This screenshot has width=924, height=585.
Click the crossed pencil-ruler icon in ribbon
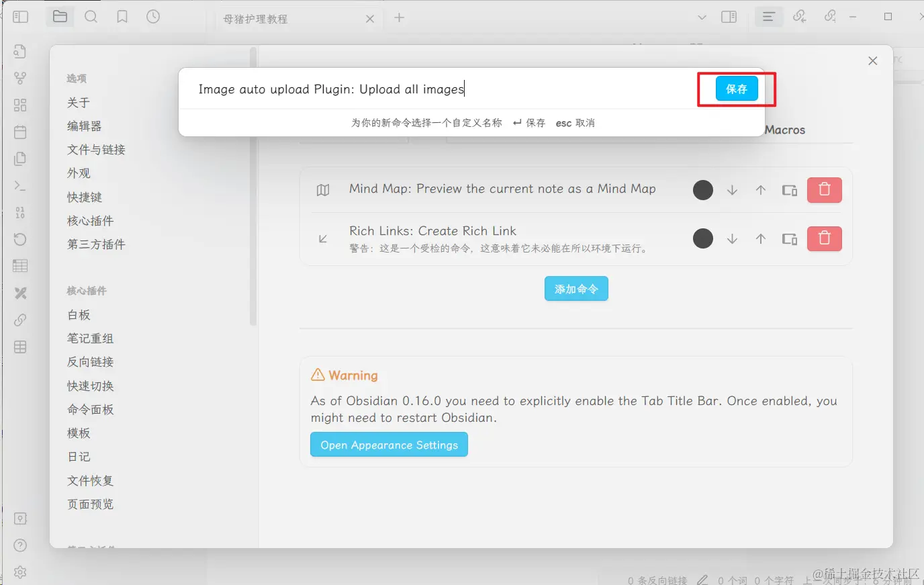(20, 294)
